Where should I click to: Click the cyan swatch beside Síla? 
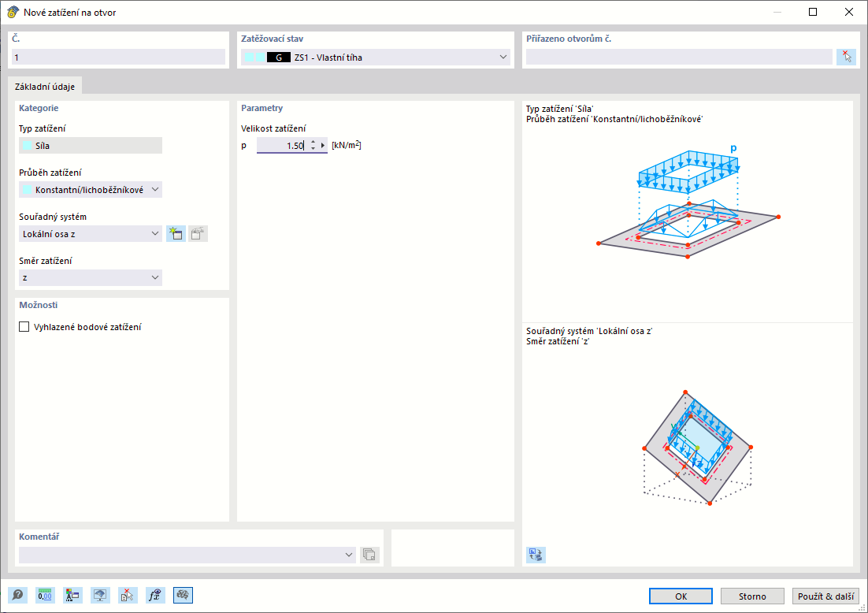[x=27, y=146]
